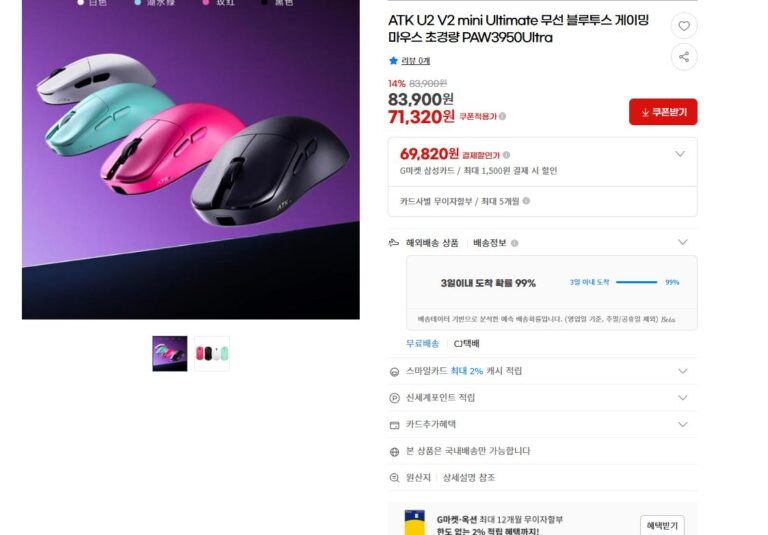Expand 신세계포인트 적립 row
This screenshot has width=768, height=535.
(x=683, y=398)
